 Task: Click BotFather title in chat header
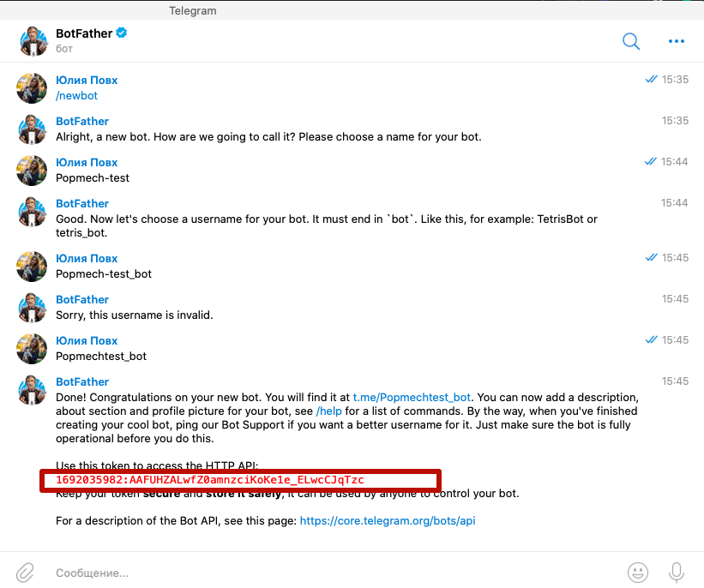click(84, 33)
